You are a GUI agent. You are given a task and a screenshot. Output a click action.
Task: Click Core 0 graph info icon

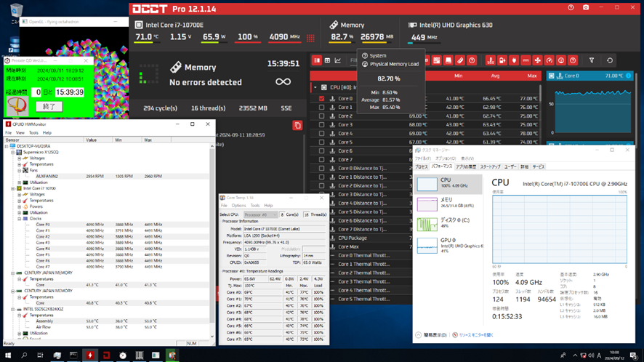[x=629, y=76]
